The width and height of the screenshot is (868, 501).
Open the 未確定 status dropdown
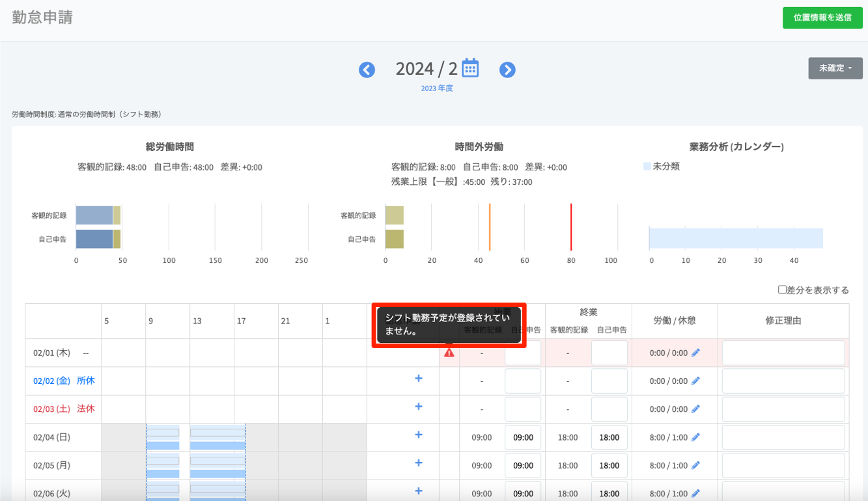click(835, 68)
